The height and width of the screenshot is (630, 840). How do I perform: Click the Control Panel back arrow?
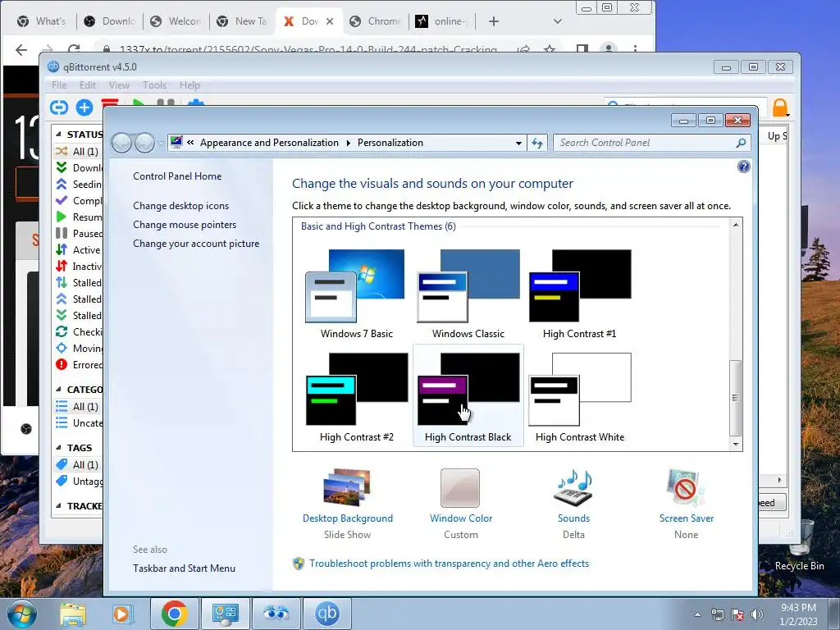121,143
